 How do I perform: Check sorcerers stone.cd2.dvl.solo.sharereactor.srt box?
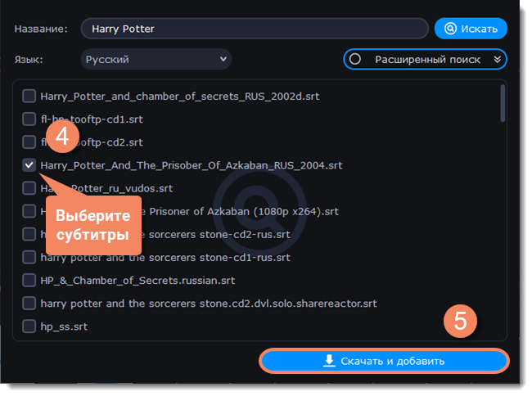(29, 304)
